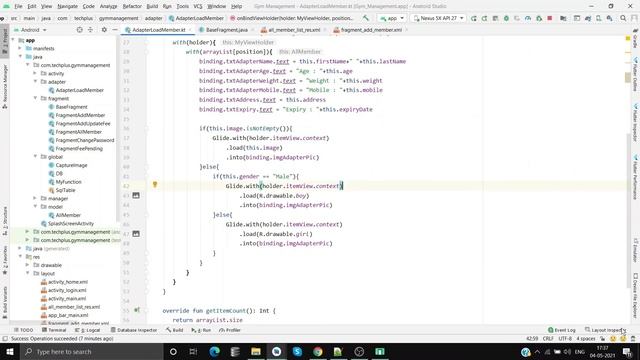The height and width of the screenshot is (360, 640).
Task: Open the Event Log
Action: (x=562, y=330)
